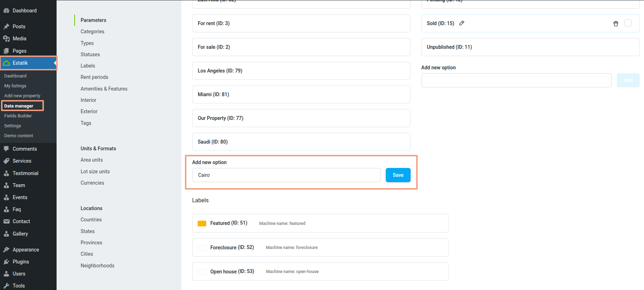Click the pencil edit icon beside Sold
Viewport: 644px width, 290px height.
(x=462, y=23)
